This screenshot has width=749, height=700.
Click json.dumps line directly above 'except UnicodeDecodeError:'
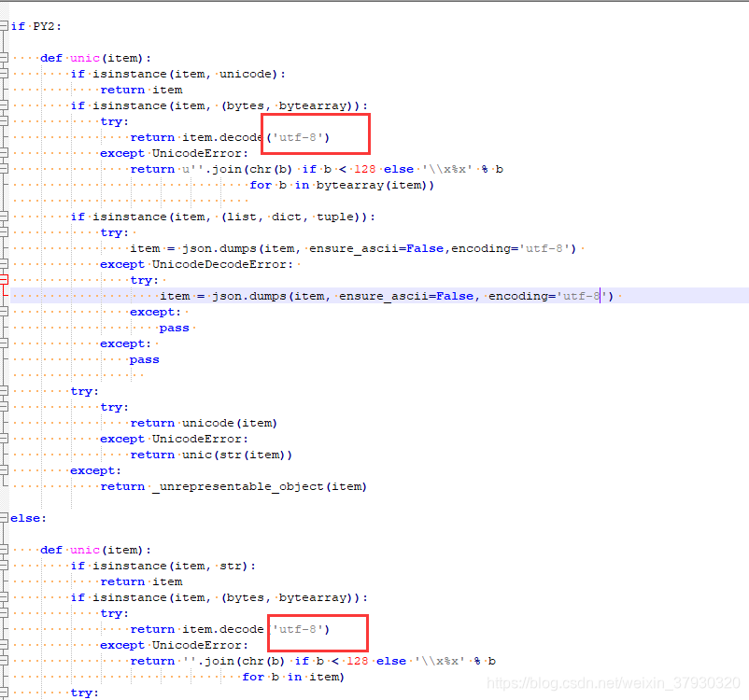(x=353, y=248)
